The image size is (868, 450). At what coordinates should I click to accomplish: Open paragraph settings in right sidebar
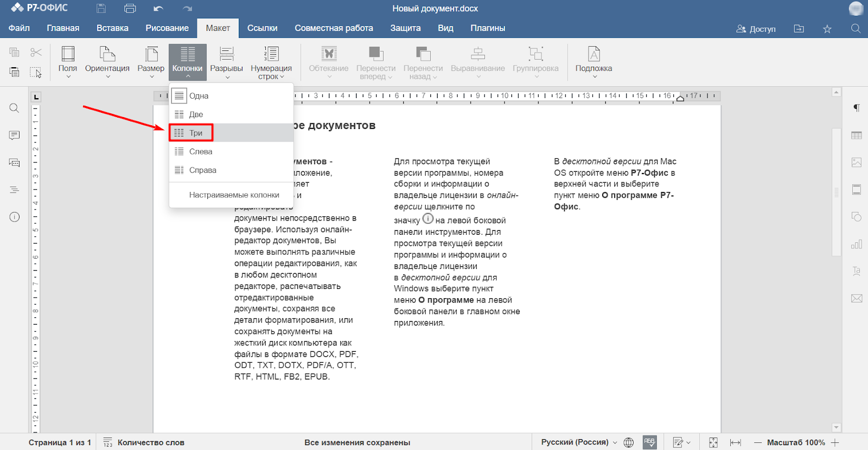click(x=857, y=108)
